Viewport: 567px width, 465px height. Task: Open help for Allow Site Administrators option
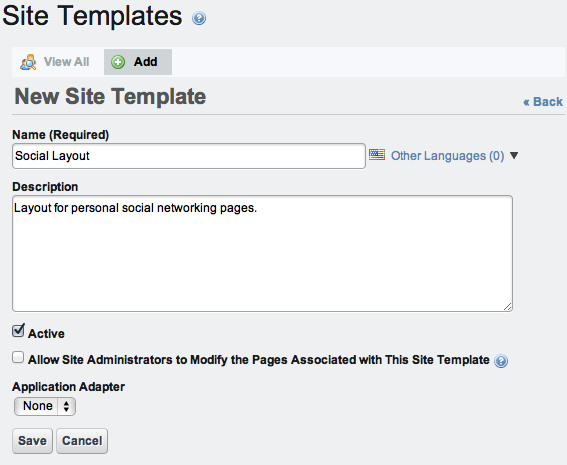(501, 361)
